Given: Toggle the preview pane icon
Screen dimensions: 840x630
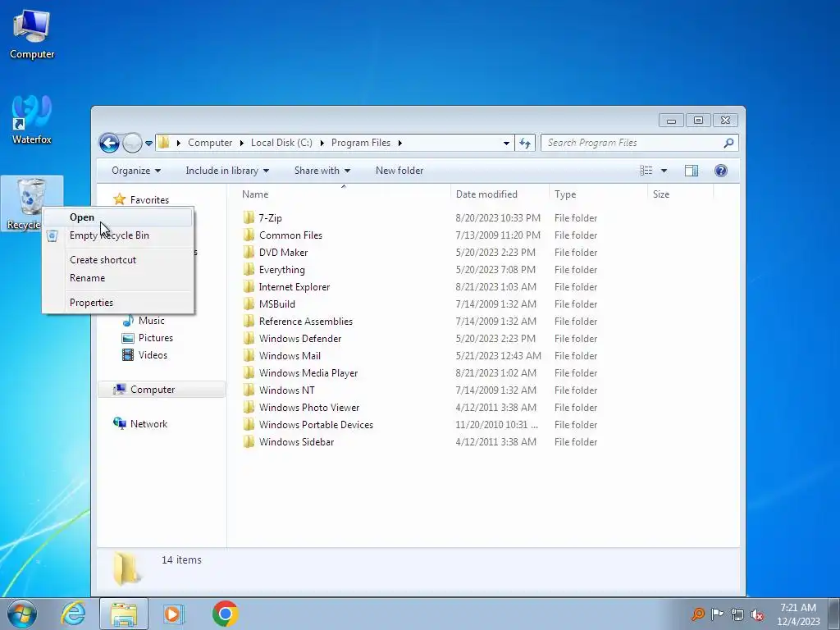Looking at the screenshot, I should pos(692,171).
